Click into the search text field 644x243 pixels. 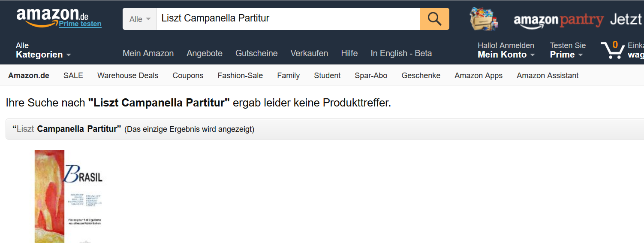click(x=288, y=19)
